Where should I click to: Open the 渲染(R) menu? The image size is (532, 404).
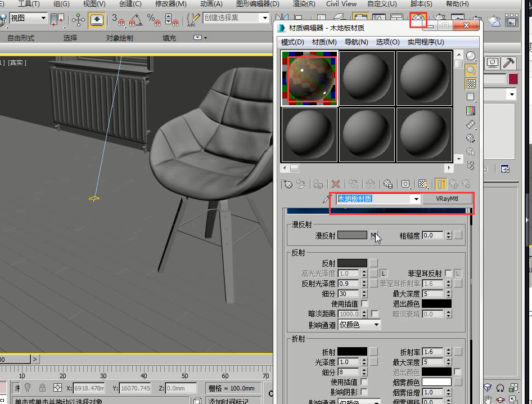(x=304, y=4)
